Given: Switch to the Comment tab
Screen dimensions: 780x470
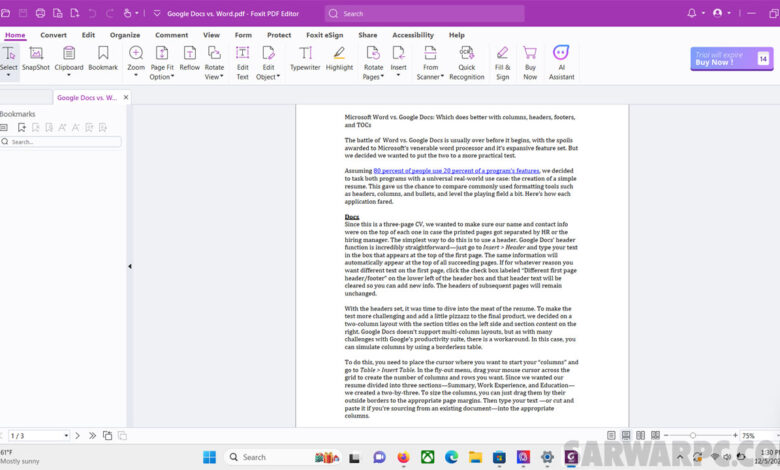Looking at the screenshot, I should coord(171,35).
